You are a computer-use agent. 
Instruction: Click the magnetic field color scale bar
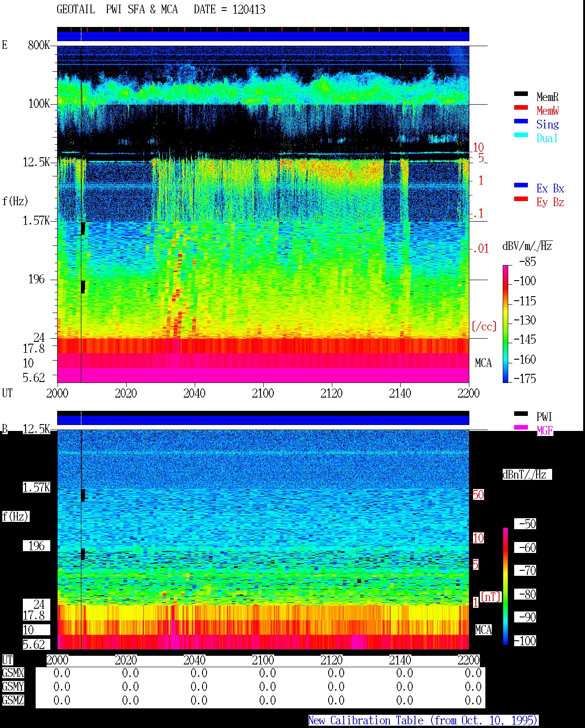point(505,586)
